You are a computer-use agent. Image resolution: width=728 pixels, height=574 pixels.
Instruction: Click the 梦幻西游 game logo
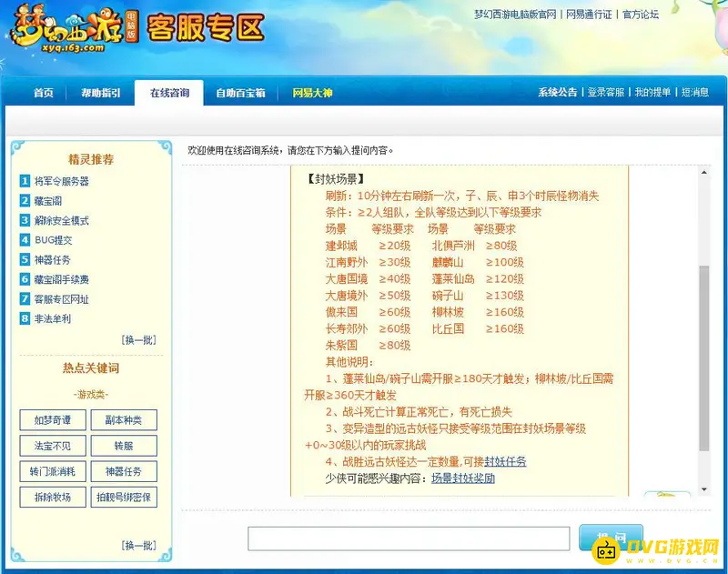coord(74,29)
